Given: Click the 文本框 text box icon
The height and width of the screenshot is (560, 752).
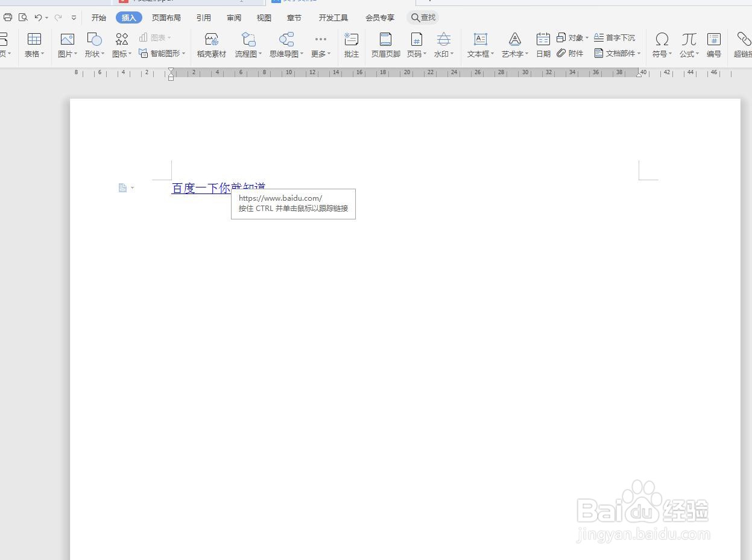Looking at the screenshot, I should tap(481, 40).
